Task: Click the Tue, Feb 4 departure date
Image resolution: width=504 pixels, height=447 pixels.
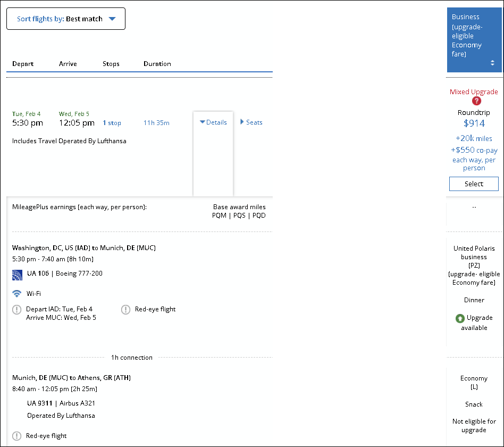Action: tap(27, 114)
